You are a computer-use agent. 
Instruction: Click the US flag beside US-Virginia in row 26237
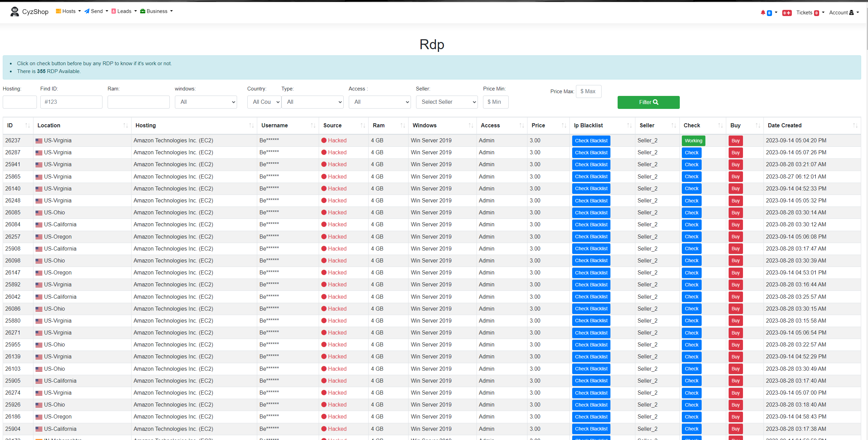pyautogui.click(x=39, y=140)
